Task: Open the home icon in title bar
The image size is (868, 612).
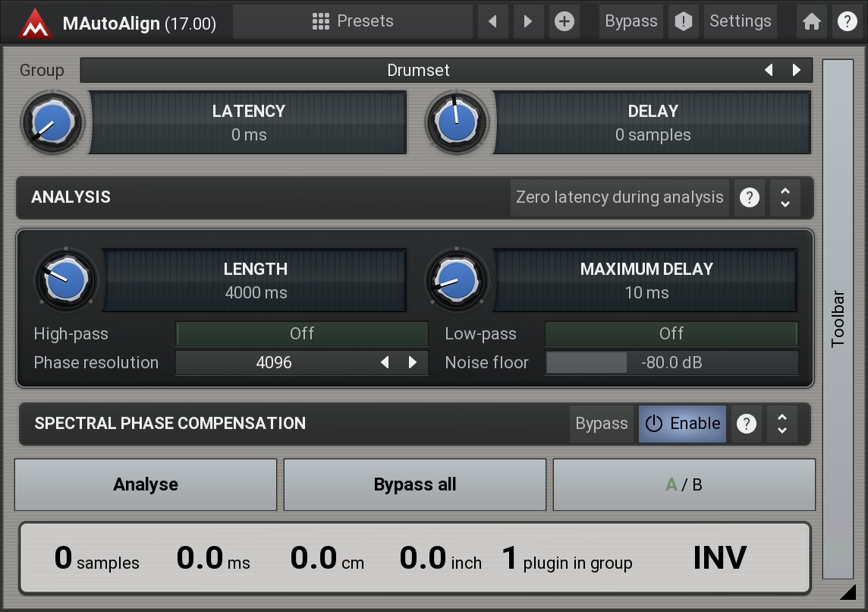Action: (x=811, y=21)
